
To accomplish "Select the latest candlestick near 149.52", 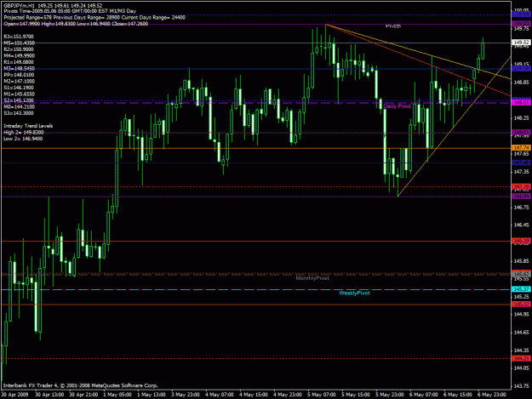I will pyautogui.click(x=483, y=50).
